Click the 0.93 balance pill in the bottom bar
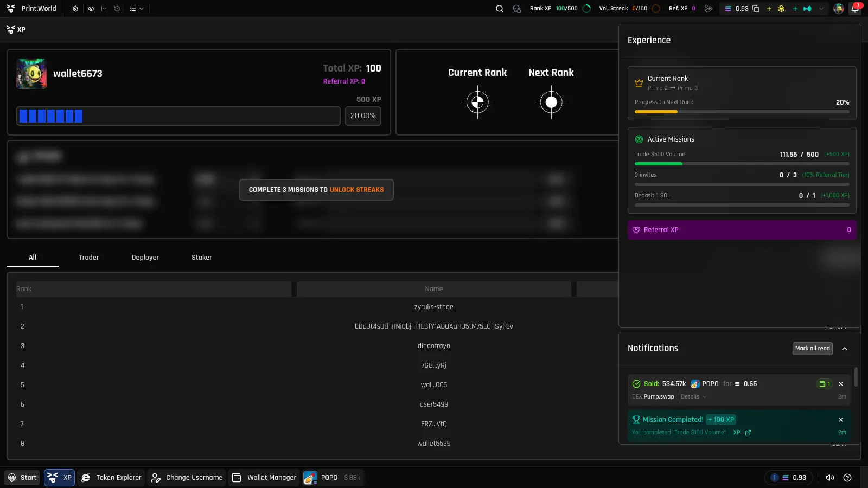This screenshot has height=488, width=868. [789, 478]
